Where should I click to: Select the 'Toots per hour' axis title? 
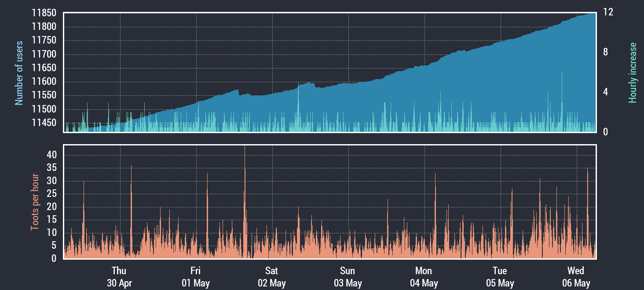35,202
